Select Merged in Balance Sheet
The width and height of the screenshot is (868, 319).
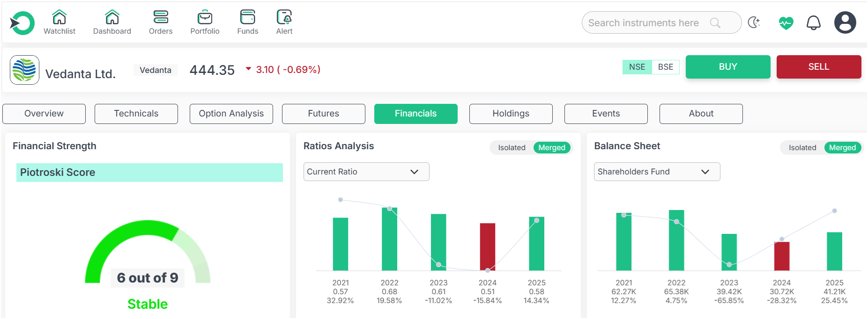[842, 148]
